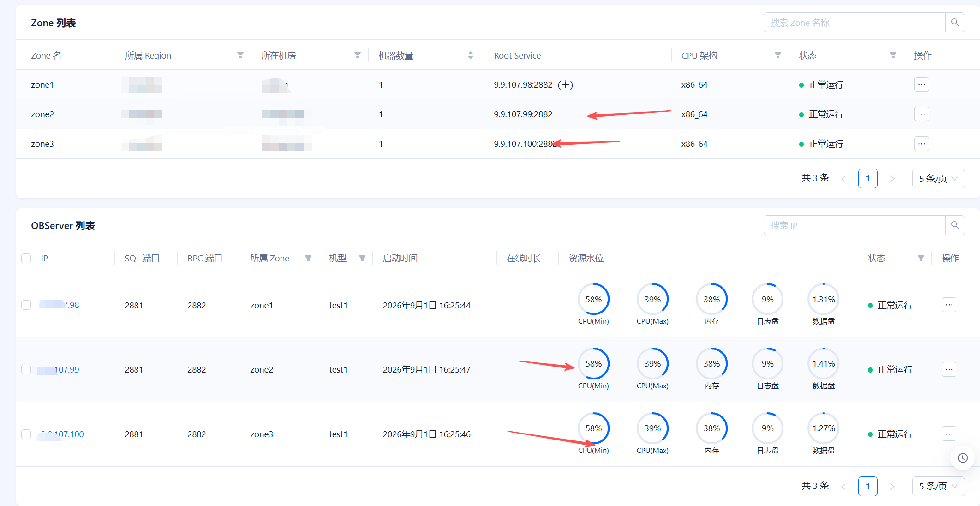980x506 pixels.
Task: Go to page 1 of the OBServer list
Action: [x=867, y=486]
